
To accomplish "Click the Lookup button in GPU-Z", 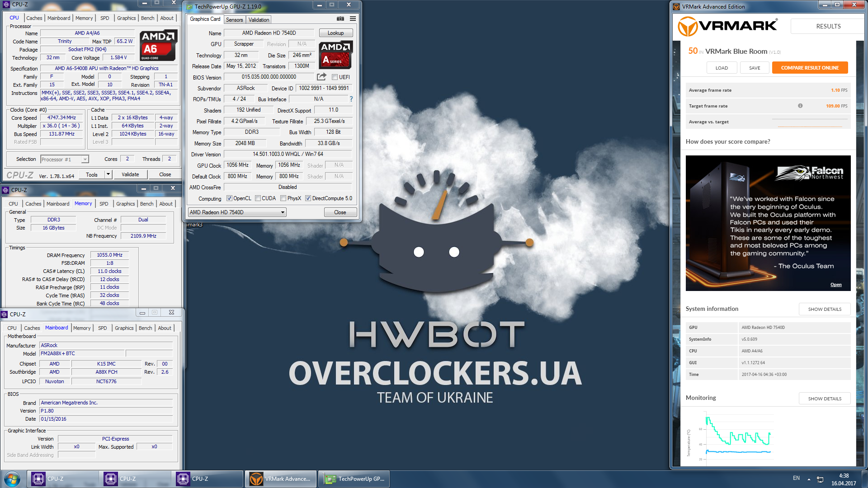I will [335, 33].
